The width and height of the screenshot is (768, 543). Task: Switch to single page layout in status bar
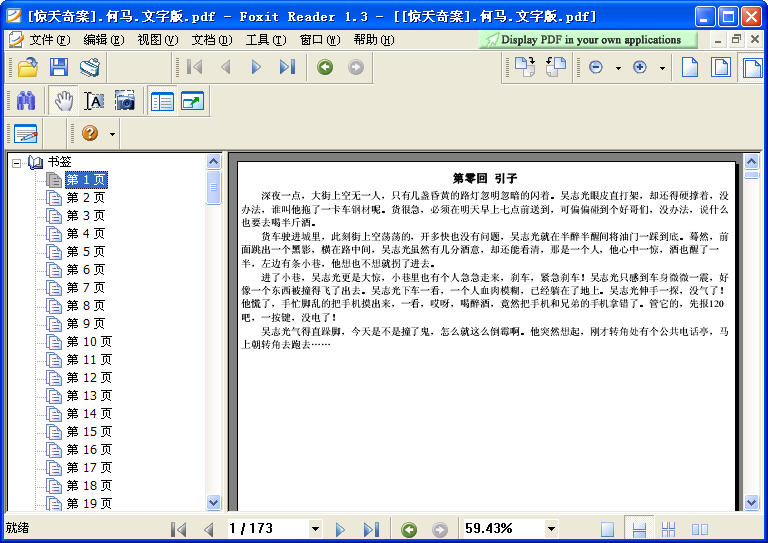(607, 529)
